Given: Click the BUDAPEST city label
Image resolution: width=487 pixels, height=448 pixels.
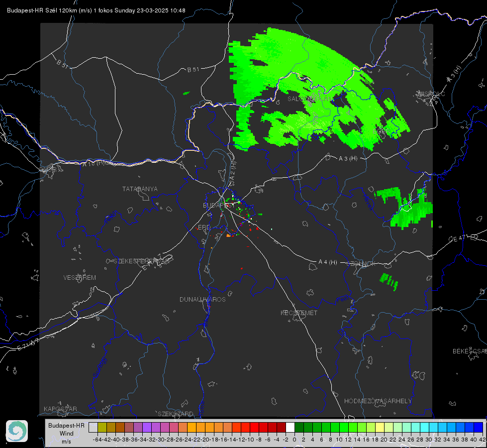Looking at the screenshot, I should click(219, 206).
